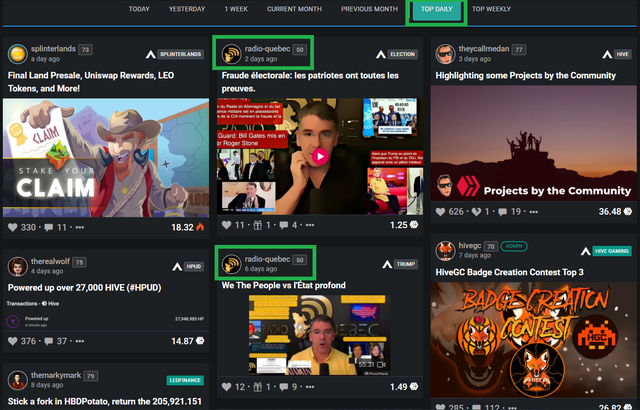Like the theycallmedan post with 626 hearts

pyautogui.click(x=440, y=212)
